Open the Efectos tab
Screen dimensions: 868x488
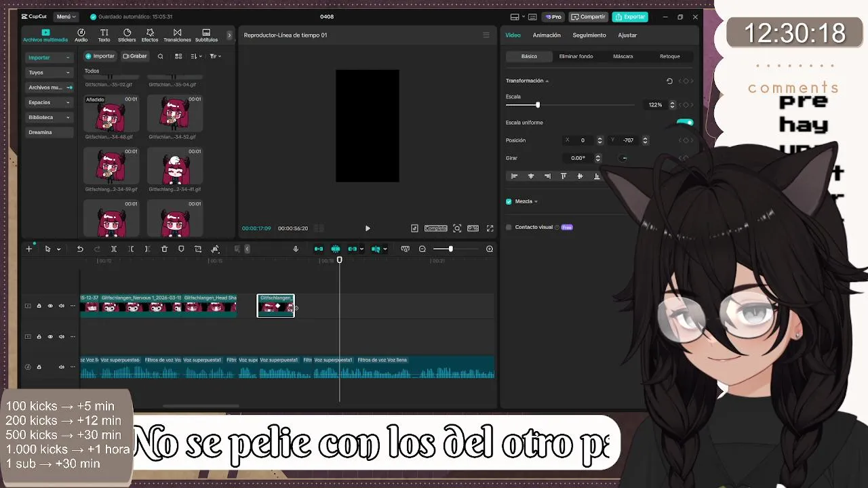(150, 35)
